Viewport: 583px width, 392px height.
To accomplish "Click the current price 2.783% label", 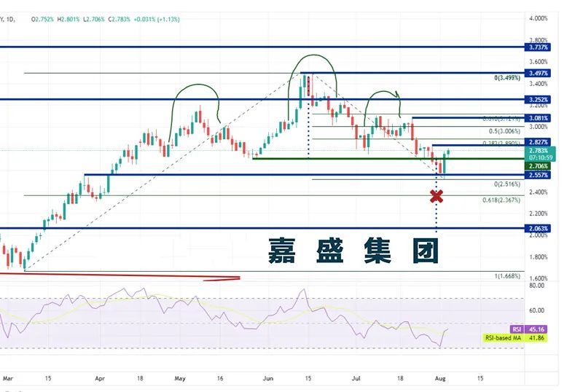I will pyautogui.click(x=539, y=151).
